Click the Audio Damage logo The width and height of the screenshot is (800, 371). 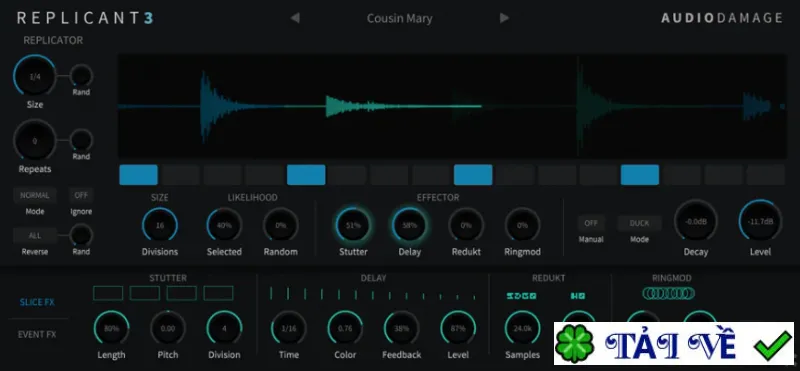pos(722,18)
